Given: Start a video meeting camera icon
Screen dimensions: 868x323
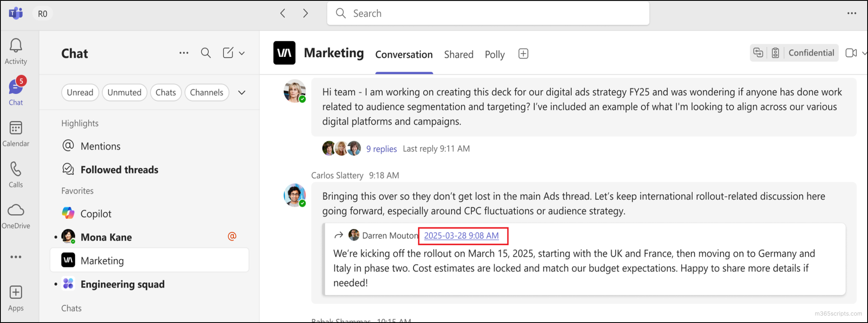Looking at the screenshot, I should (x=851, y=53).
